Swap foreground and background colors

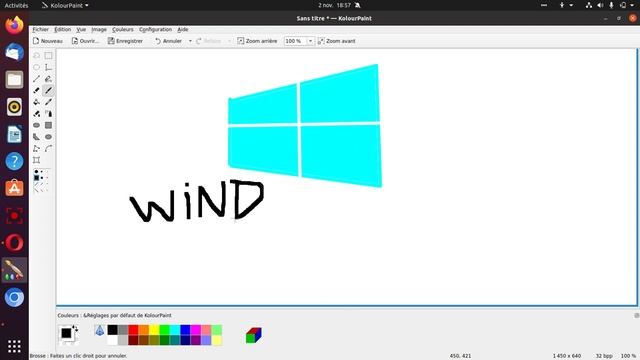pyautogui.click(x=75, y=328)
